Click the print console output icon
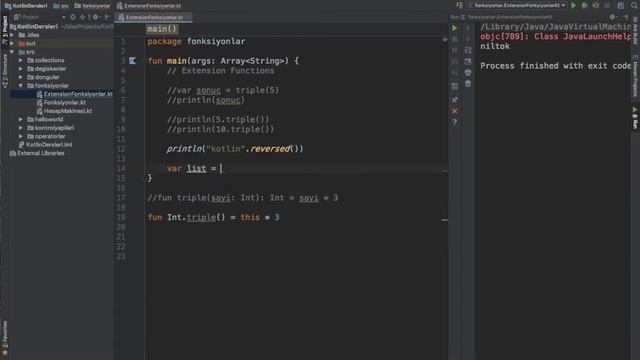640x360 pixels. [x=468, y=72]
